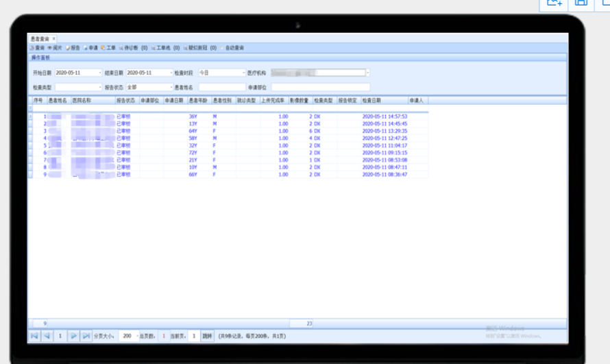
Task: Sort by the 患者性别 column header
Action: click(224, 100)
